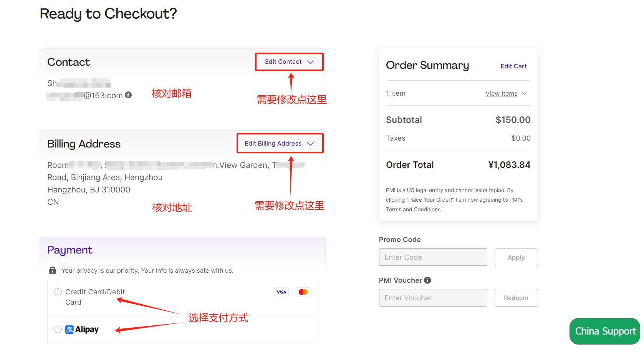The height and width of the screenshot is (353, 644).
Task: Click the Payment section heading
Action: tap(70, 250)
